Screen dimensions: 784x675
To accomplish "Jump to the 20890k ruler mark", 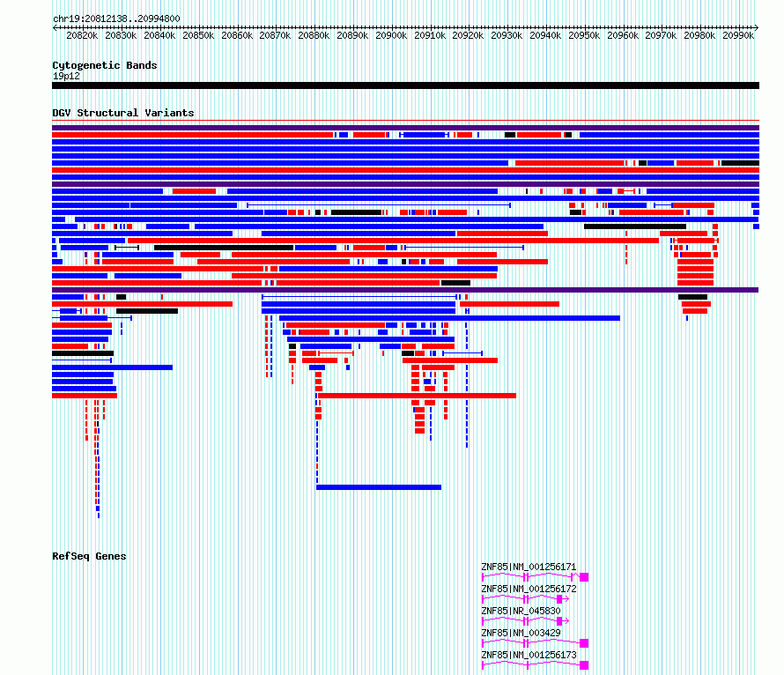I will point(352,35).
